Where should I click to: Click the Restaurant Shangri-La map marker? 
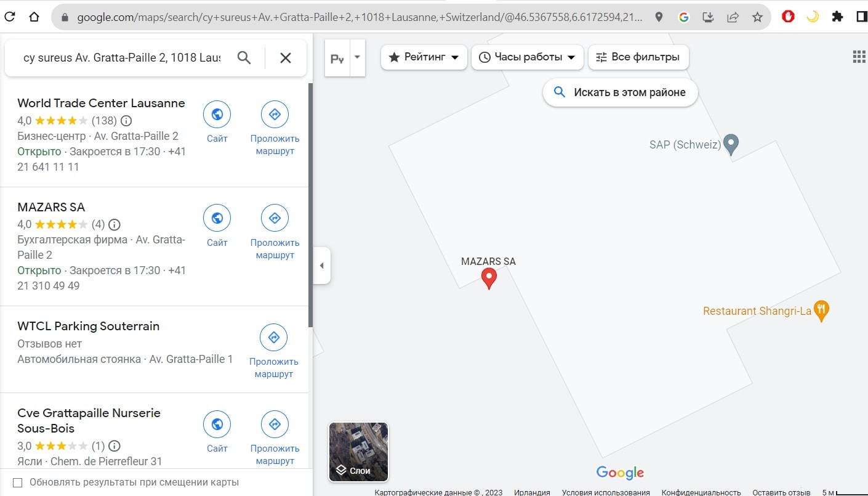tap(821, 311)
